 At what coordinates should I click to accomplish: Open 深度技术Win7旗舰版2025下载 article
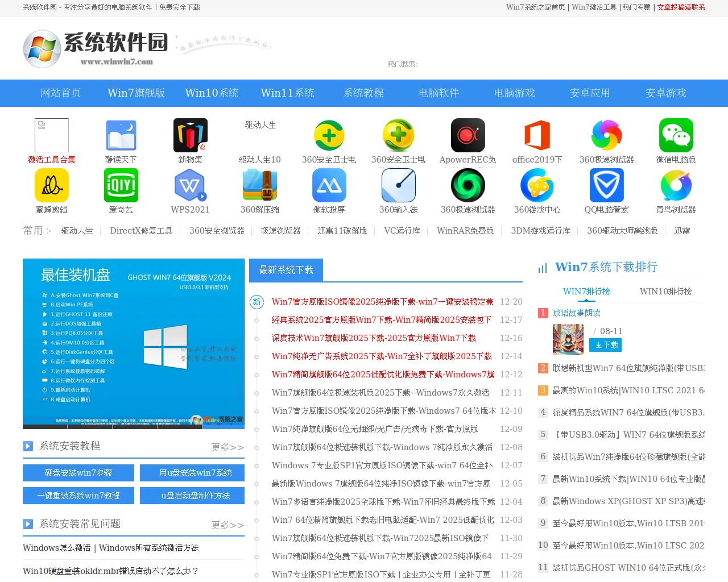click(x=374, y=338)
